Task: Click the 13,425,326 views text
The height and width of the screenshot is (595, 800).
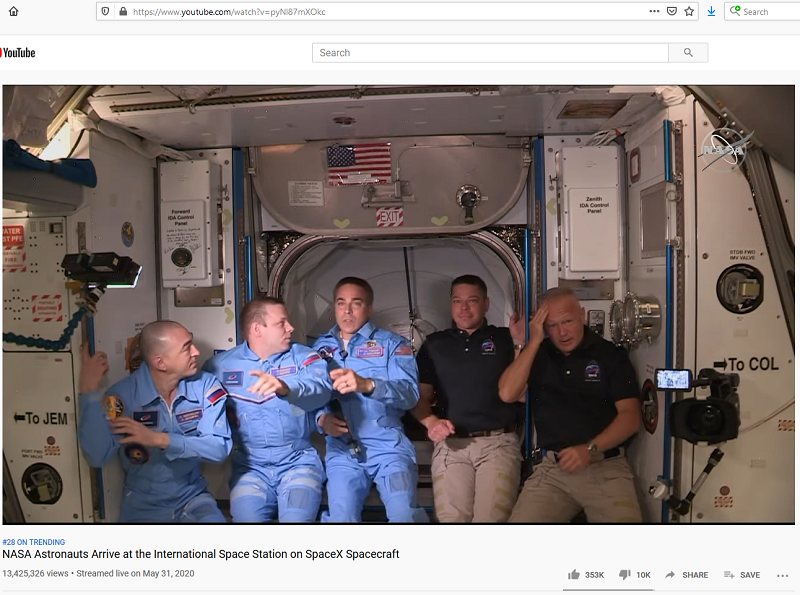Action: [x=35, y=573]
